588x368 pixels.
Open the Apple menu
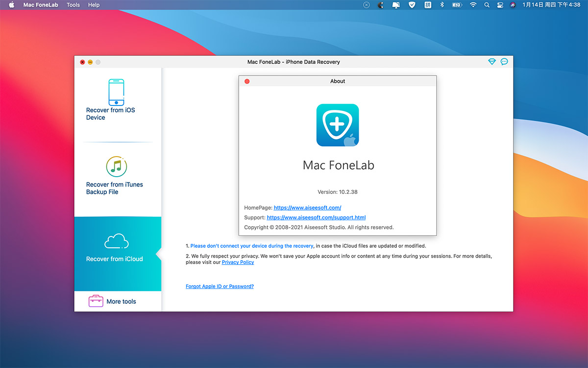tap(12, 5)
